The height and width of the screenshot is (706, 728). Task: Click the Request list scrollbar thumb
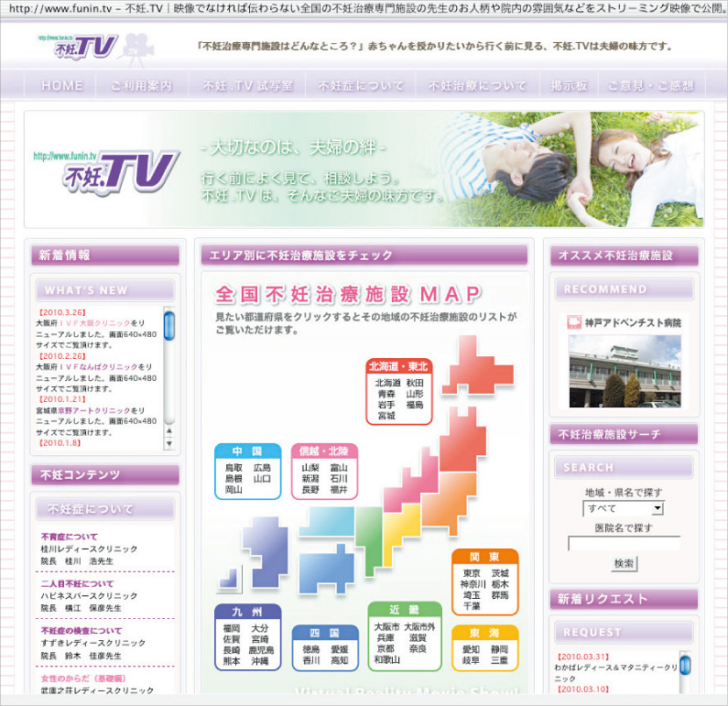[x=685, y=665]
